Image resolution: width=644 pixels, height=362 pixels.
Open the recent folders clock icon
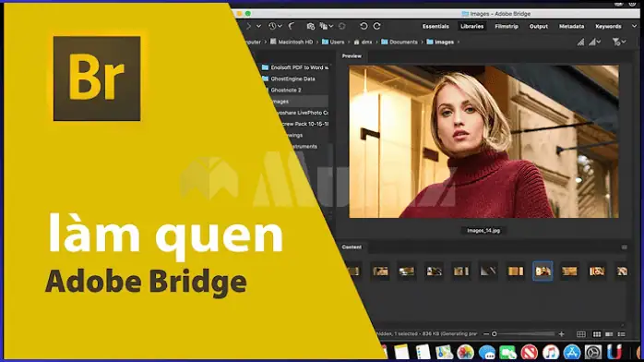click(x=272, y=26)
